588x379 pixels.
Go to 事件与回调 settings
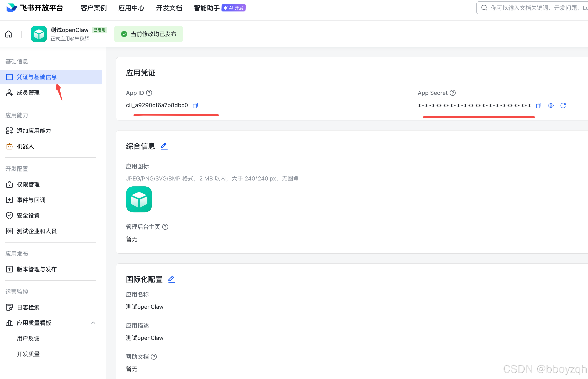(31, 200)
